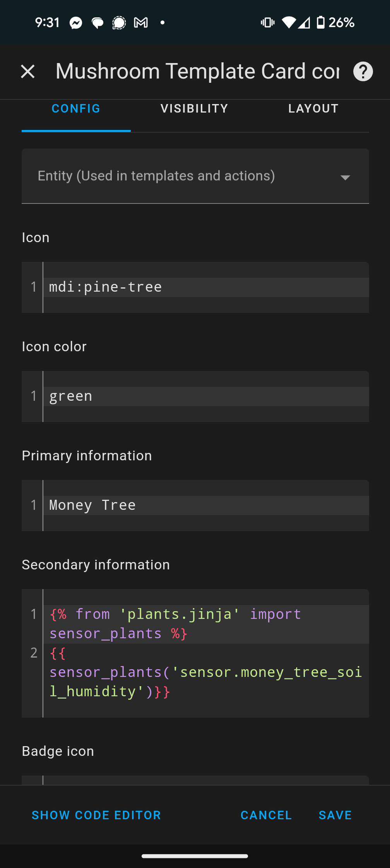Viewport: 390px width, 868px height.
Task: Tap the Wi-Fi status icon
Action: point(288,22)
